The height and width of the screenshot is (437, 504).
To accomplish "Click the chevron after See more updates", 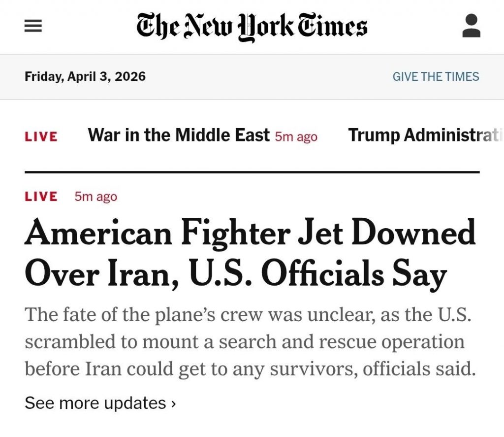I will point(173,403).
